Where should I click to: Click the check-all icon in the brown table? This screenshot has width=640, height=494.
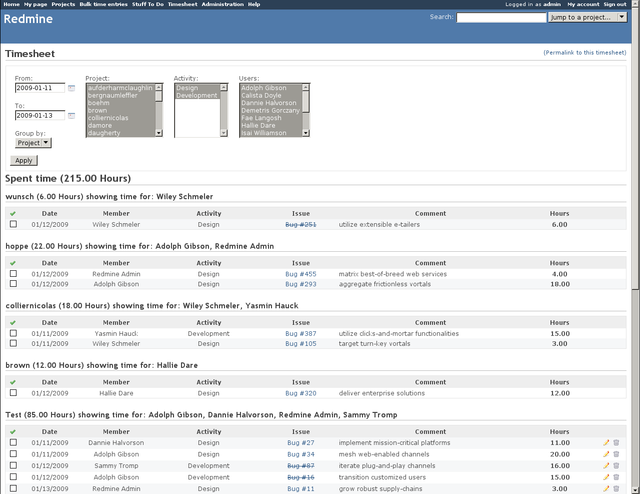(13, 382)
